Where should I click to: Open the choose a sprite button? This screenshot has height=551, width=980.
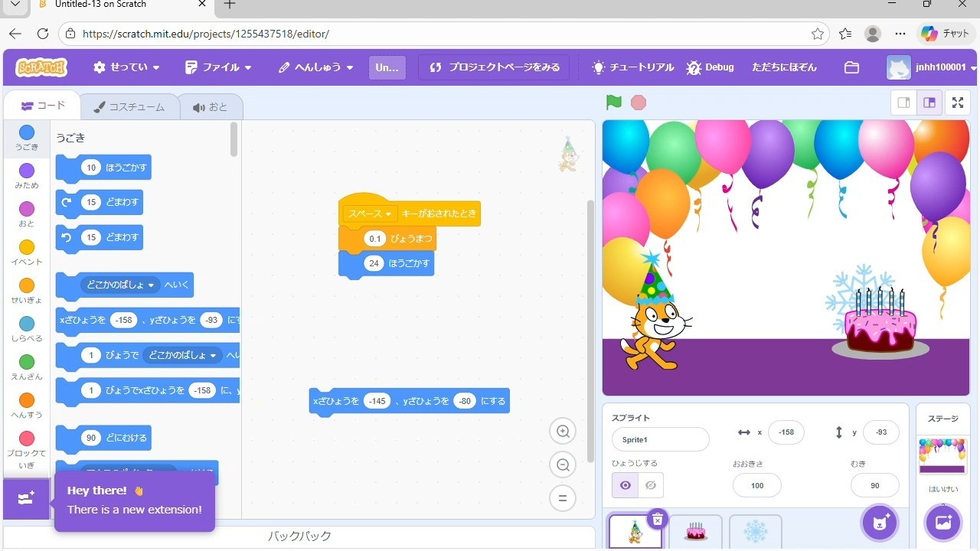pyautogui.click(x=880, y=523)
